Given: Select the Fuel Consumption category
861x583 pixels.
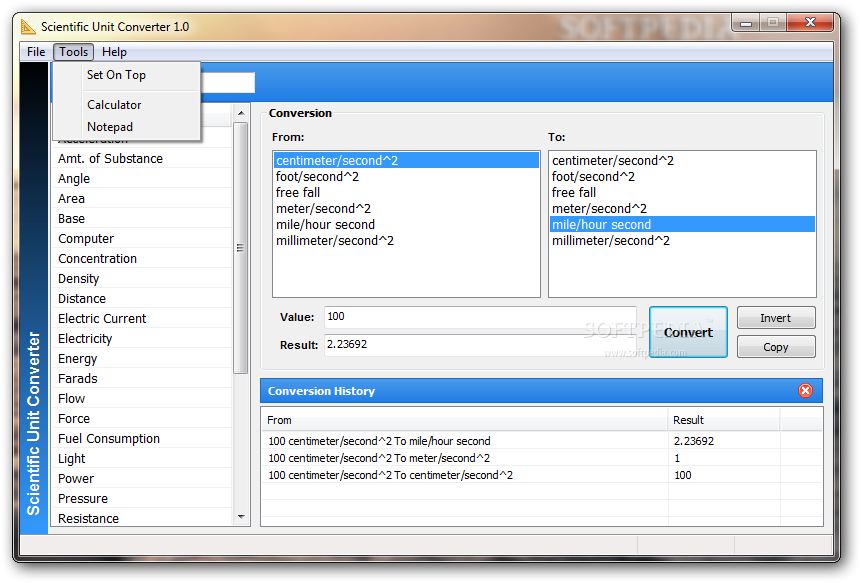Looking at the screenshot, I should (x=142, y=439).
